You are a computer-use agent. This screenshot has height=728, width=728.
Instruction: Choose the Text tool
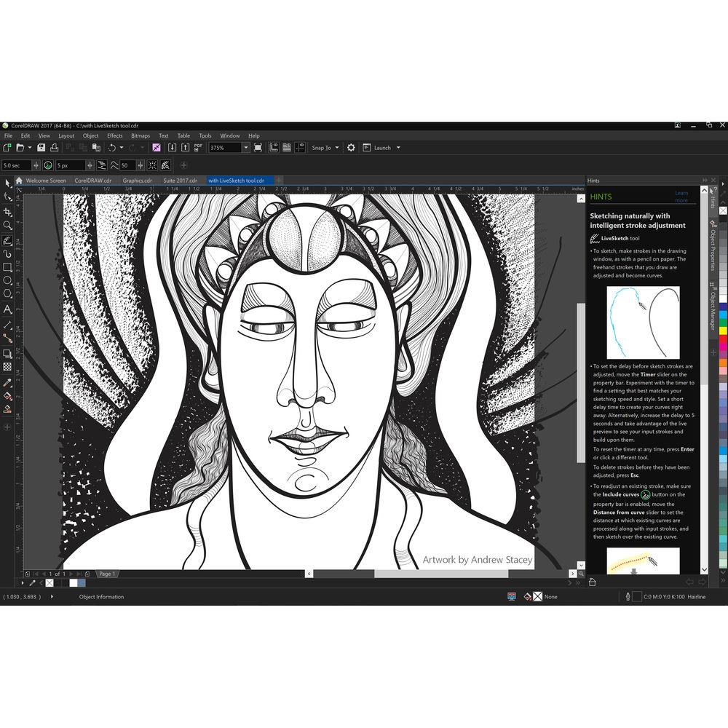point(7,309)
